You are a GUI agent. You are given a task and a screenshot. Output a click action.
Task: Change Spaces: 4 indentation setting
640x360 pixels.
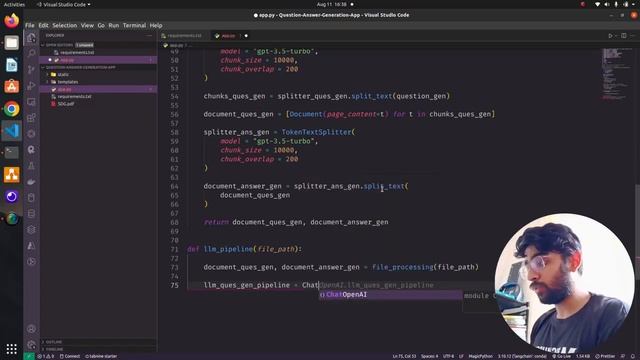(429, 356)
